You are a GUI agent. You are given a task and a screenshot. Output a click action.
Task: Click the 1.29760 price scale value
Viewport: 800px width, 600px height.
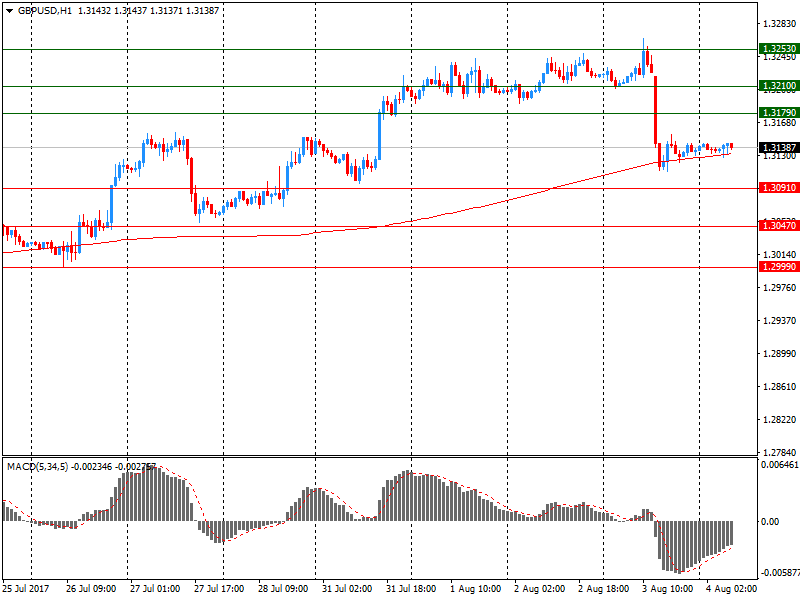point(779,288)
